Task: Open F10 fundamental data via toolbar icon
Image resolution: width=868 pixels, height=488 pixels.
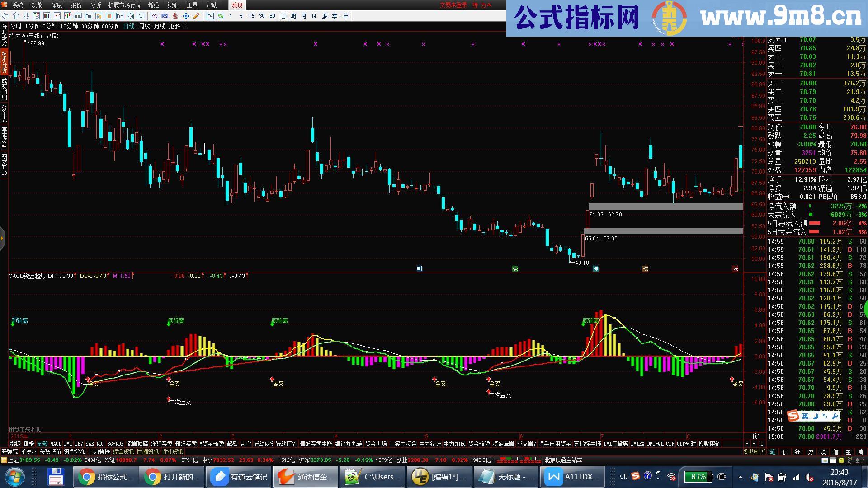Action: coord(88,16)
